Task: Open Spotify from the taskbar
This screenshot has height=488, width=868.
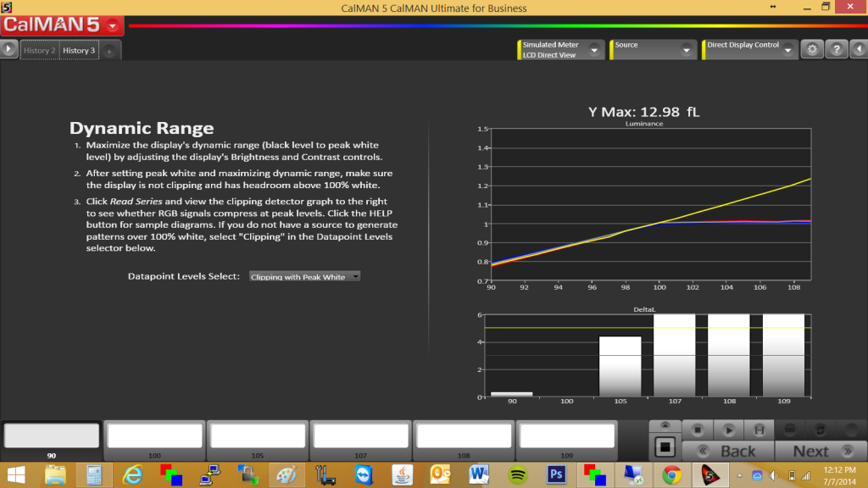Action: click(518, 475)
